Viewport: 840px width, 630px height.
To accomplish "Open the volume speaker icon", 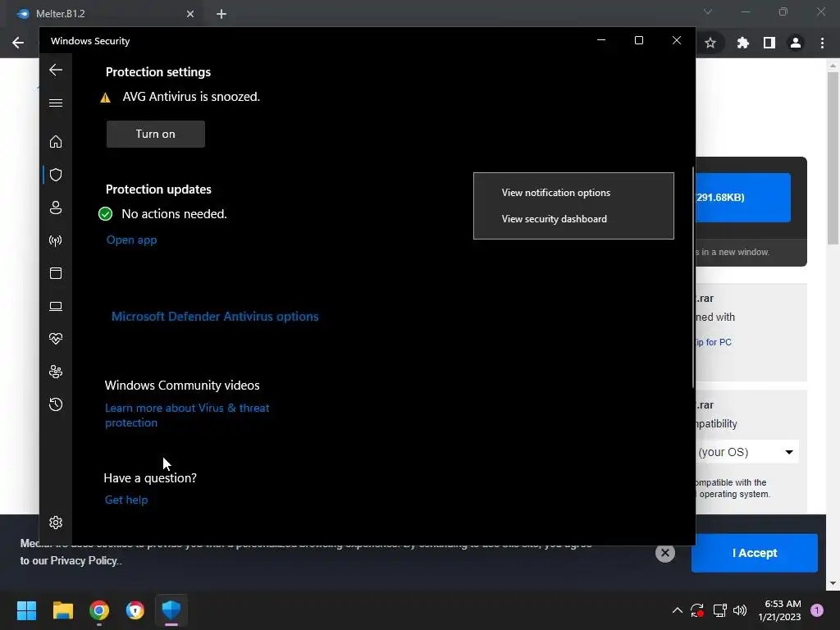I will (740, 610).
